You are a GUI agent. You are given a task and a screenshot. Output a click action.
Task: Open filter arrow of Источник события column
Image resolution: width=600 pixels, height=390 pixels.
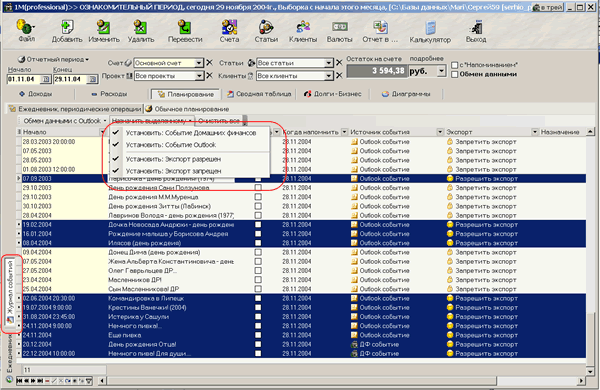point(440,132)
